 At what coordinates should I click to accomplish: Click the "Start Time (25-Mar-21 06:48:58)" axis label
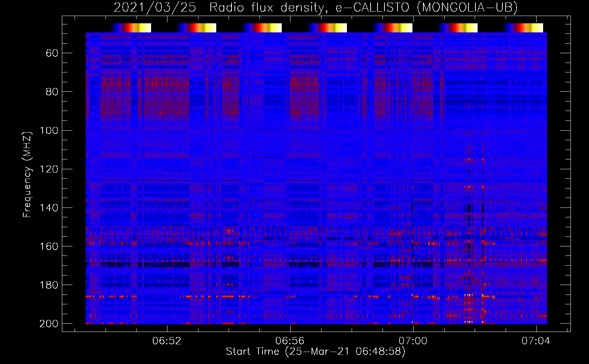316,352
